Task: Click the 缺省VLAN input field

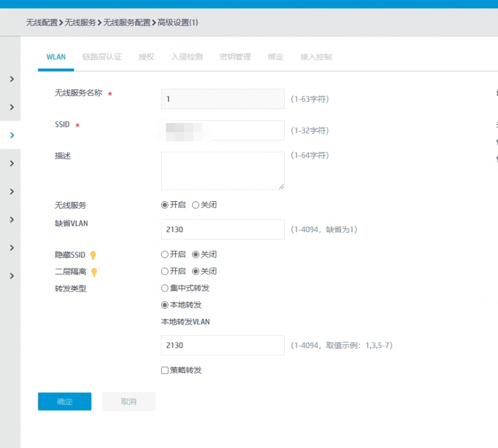Action: tap(222, 229)
